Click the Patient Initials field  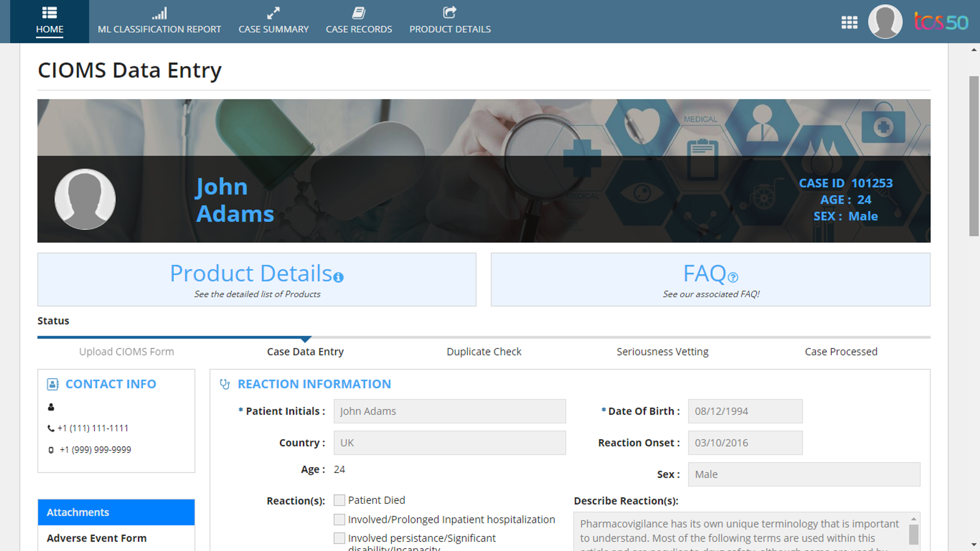450,411
